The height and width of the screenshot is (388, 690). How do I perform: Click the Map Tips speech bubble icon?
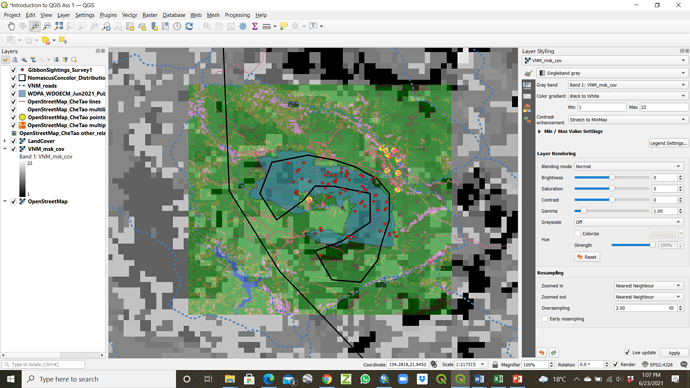tap(284, 26)
